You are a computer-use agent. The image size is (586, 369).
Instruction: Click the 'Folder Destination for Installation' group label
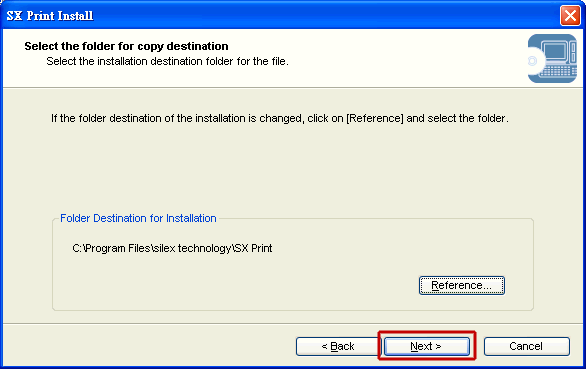(138, 218)
